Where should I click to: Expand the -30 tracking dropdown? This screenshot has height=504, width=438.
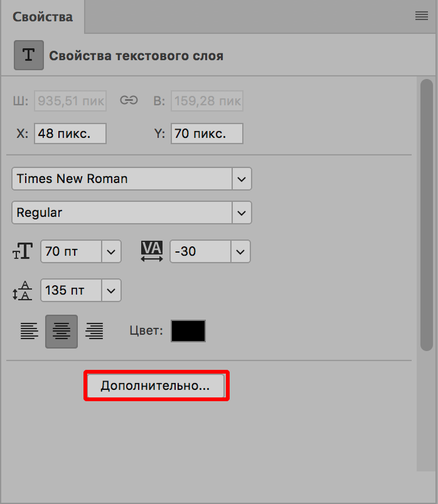pos(240,251)
